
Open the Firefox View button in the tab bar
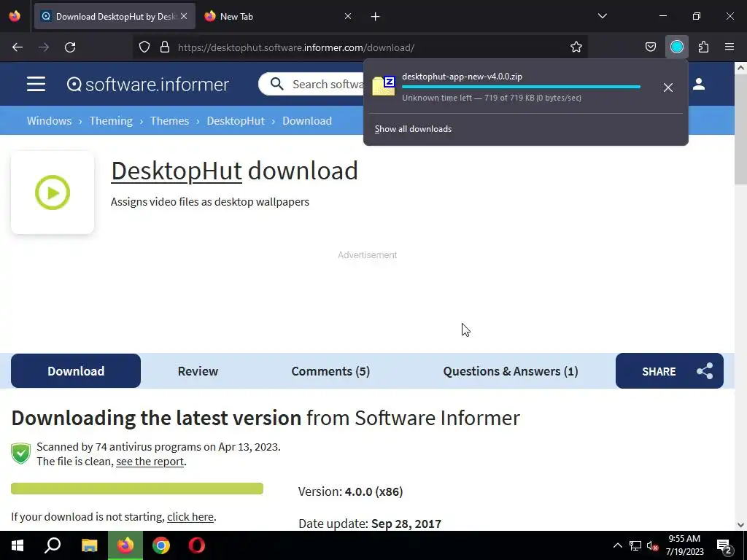point(15,16)
